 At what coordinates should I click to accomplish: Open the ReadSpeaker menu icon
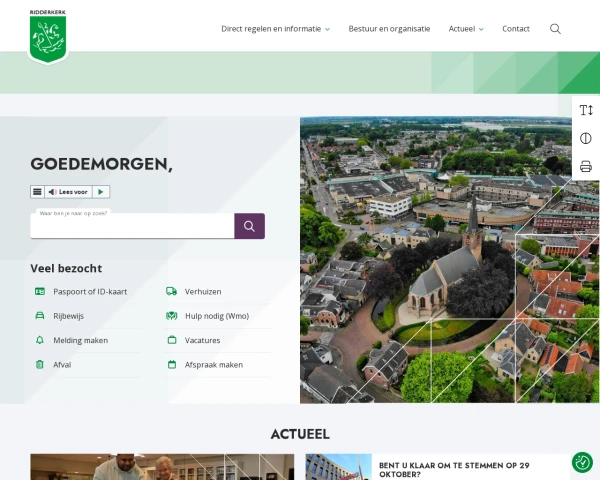point(37,192)
